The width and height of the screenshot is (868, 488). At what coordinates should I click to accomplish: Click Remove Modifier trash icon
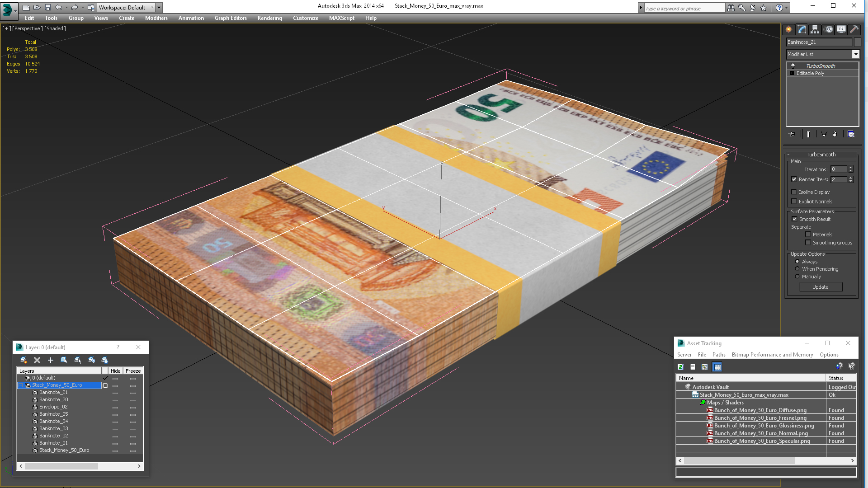tap(835, 134)
